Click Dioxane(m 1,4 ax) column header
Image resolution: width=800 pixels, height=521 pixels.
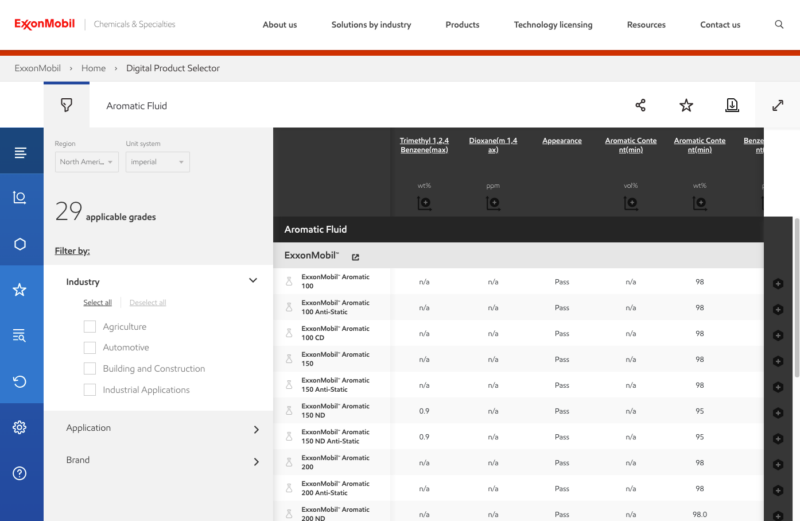(493, 145)
